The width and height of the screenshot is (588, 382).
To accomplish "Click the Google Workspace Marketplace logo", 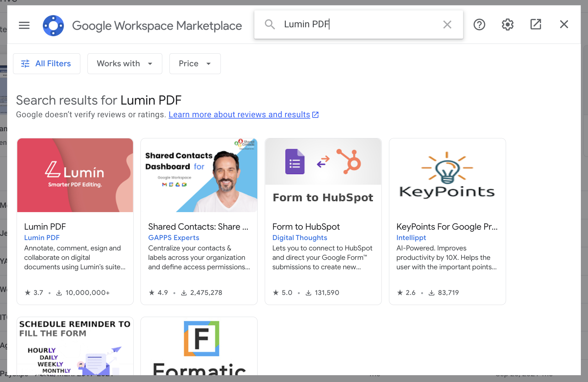I will click(x=53, y=25).
